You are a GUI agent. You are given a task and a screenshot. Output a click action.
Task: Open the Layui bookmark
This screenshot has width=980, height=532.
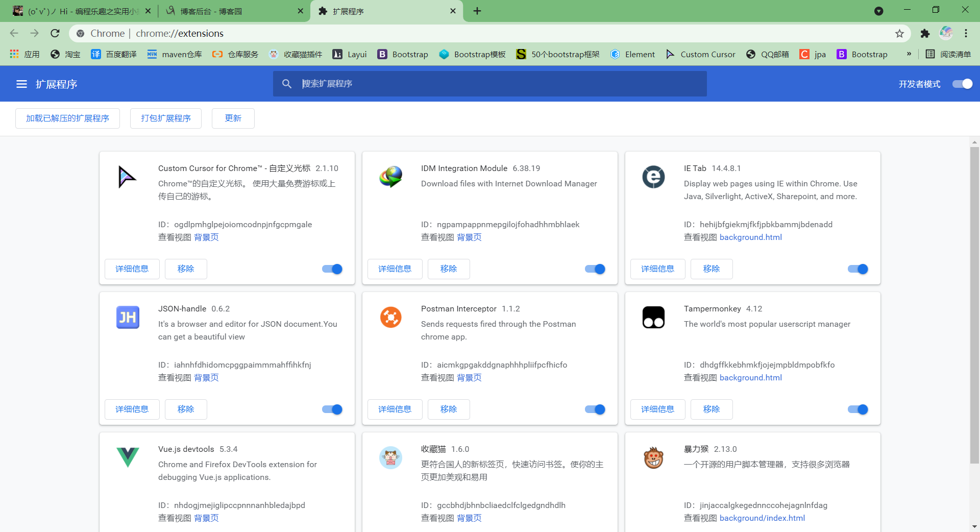click(x=350, y=54)
